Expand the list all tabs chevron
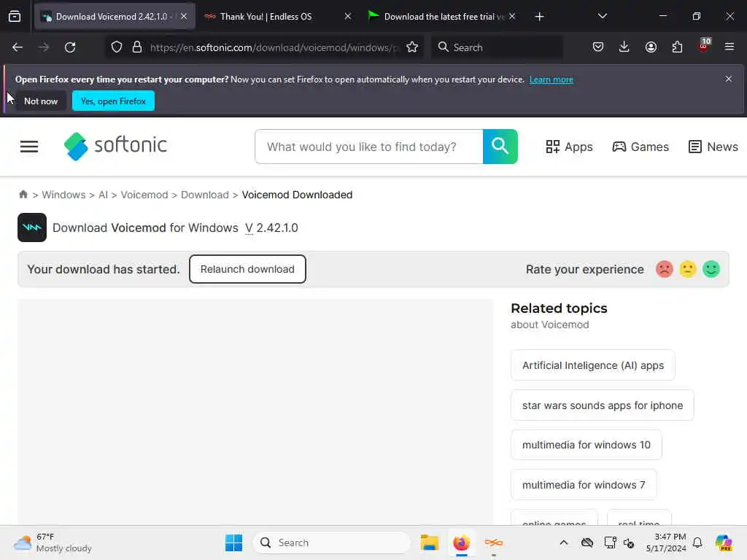 [x=602, y=16]
